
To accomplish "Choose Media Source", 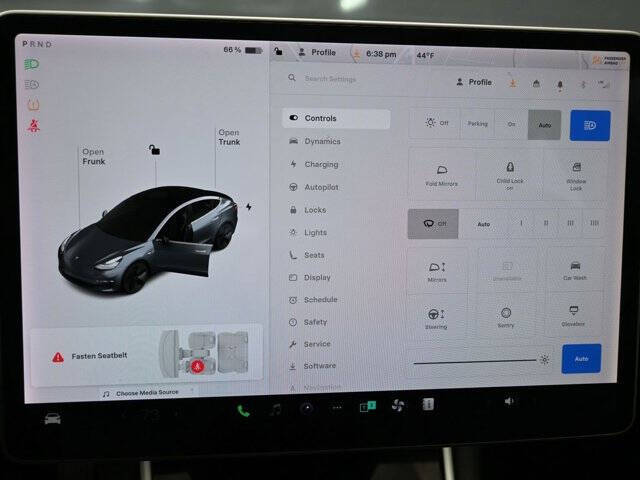I will (x=147, y=393).
